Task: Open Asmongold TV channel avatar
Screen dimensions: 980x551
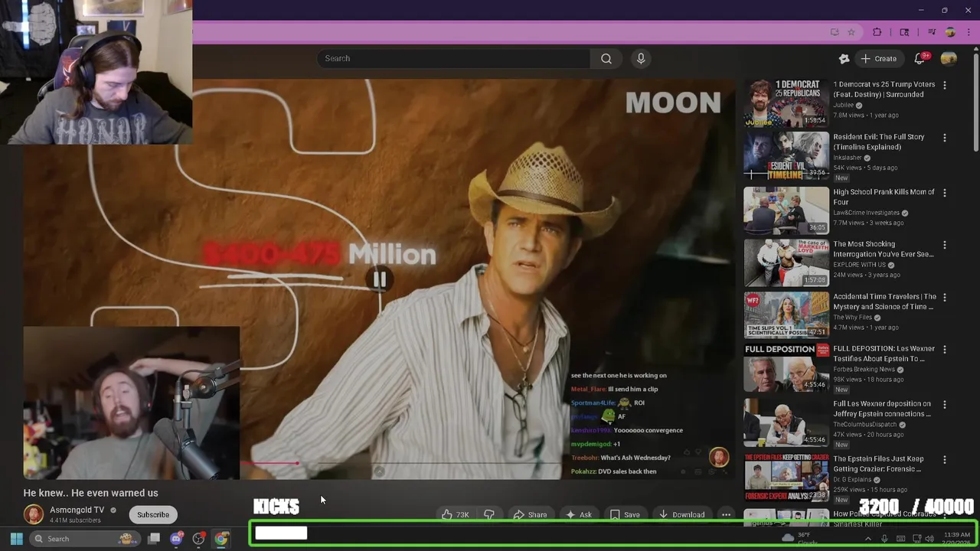Action: point(34,514)
